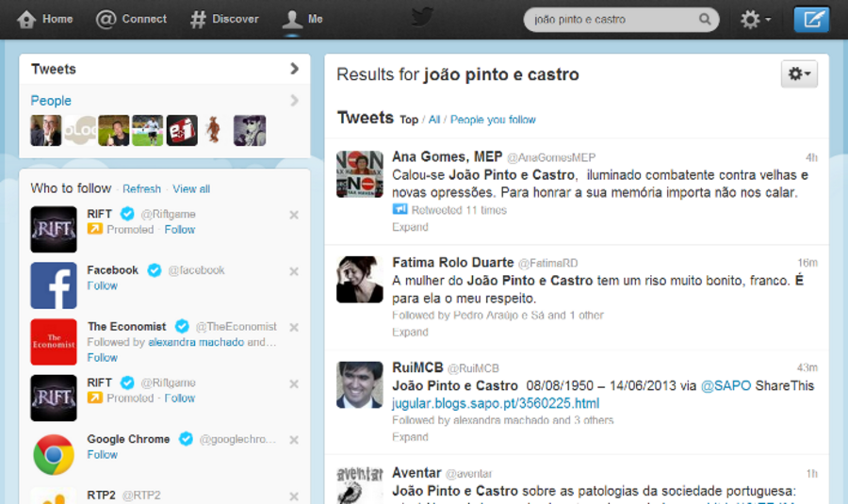Switch to People you follow filter

point(493,120)
